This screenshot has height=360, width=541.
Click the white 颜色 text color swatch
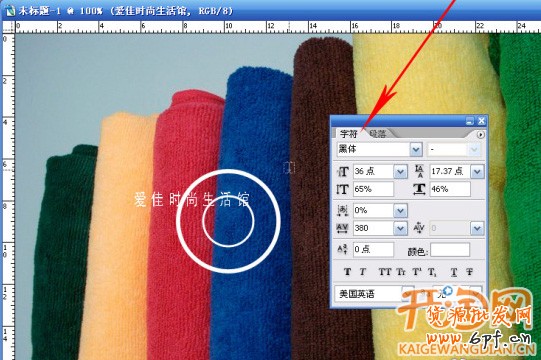coord(450,250)
